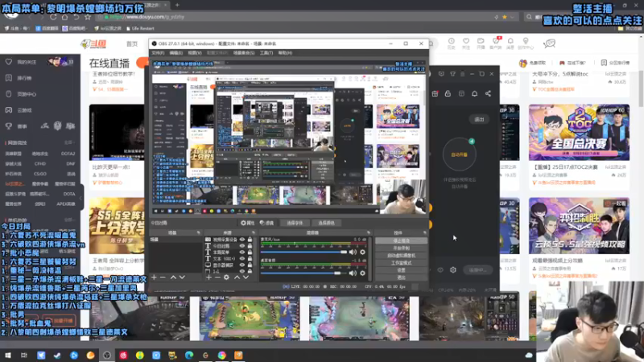Open settings gear at bottom of dark panel
The image size is (644, 362).
(x=453, y=269)
